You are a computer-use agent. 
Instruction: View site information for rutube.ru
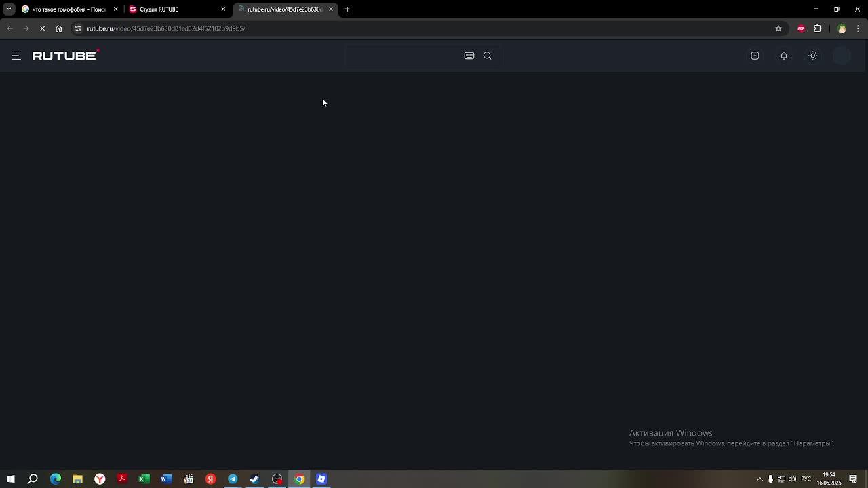coord(78,28)
